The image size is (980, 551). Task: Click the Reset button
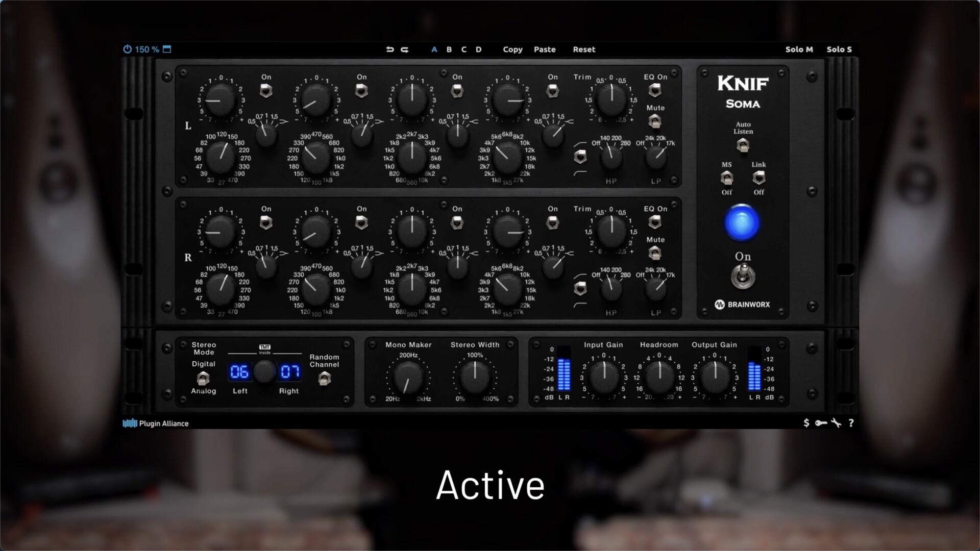point(584,49)
